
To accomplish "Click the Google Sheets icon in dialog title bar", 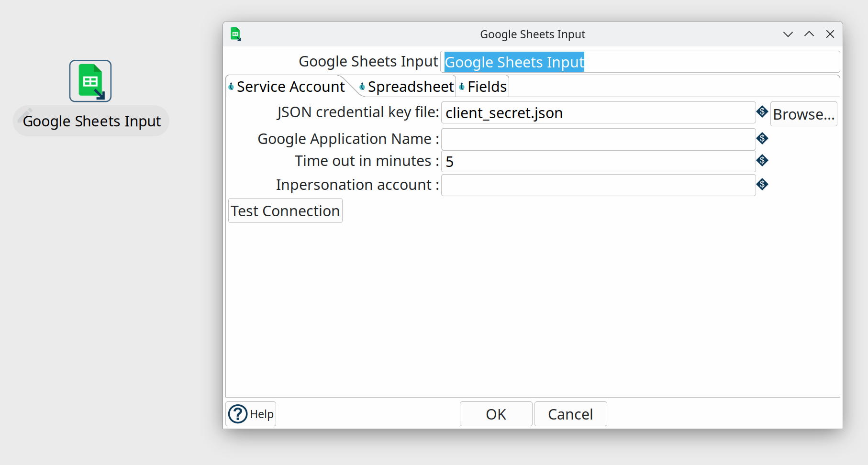I will tap(235, 34).
